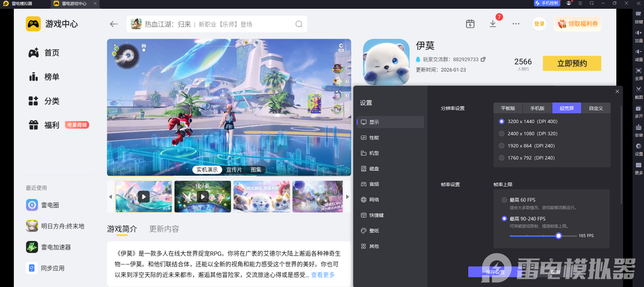Click the calendar check-in icon

tap(470, 24)
